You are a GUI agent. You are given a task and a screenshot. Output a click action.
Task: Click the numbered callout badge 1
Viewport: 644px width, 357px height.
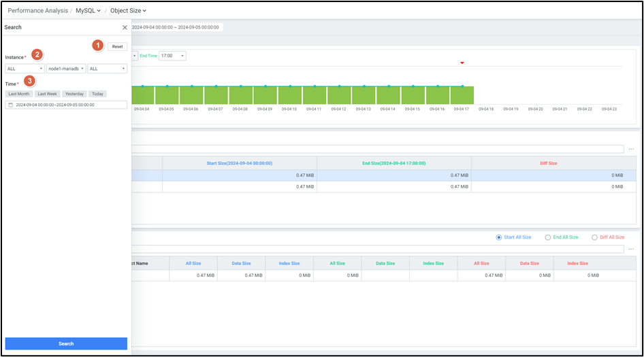pos(97,45)
